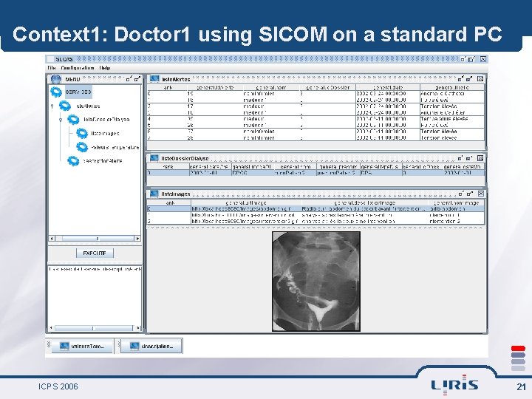
Task: Select listeImages in the service tree
Action: (x=105, y=133)
